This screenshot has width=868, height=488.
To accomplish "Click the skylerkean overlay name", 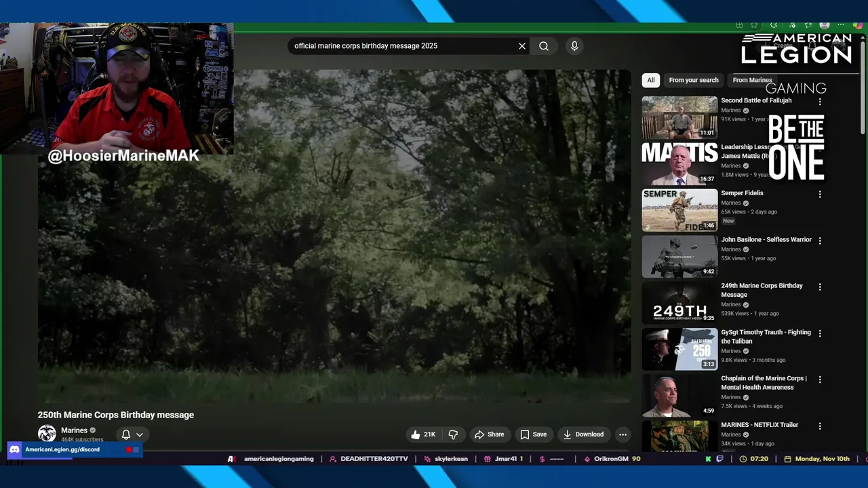I will (x=451, y=459).
